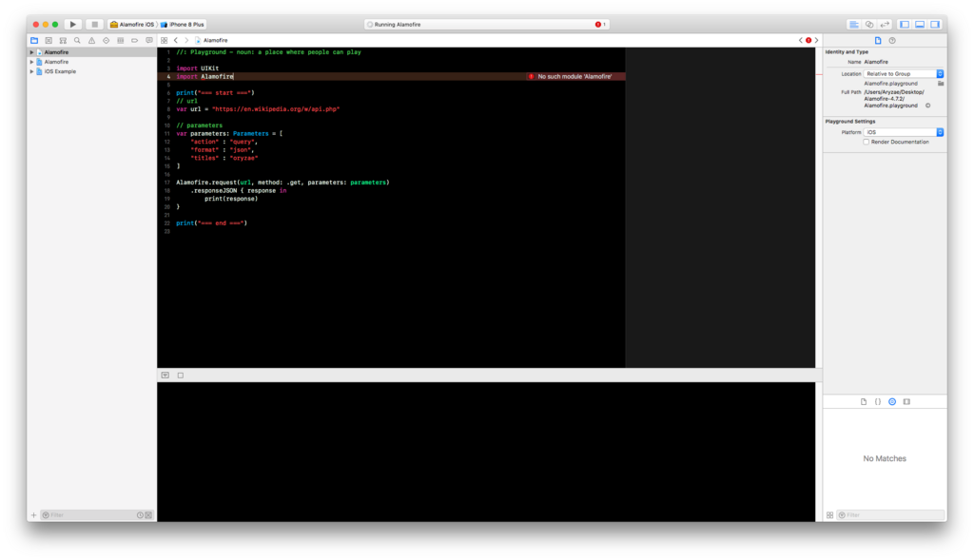Enable the Render Documentation checkbox
This screenshot has width=974, height=560.
click(866, 143)
